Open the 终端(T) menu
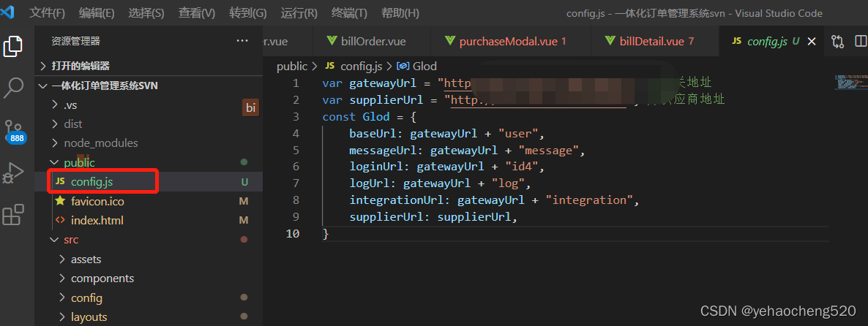This screenshot has width=868, height=326. [x=349, y=13]
